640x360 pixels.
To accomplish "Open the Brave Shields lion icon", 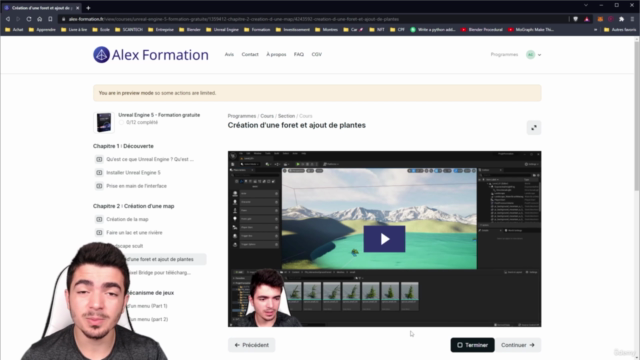I will 576,19.
